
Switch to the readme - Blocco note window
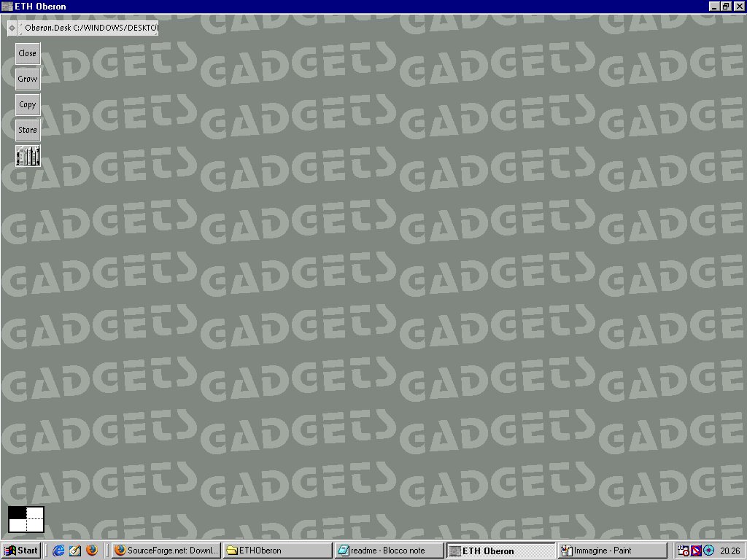389,551
